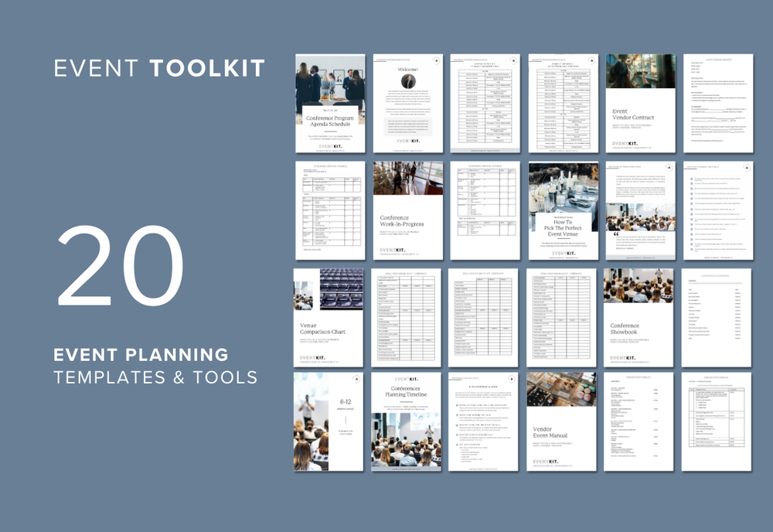Tick a checkbox in the 6-12 Weeks Ahead list

[x=456, y=404]
